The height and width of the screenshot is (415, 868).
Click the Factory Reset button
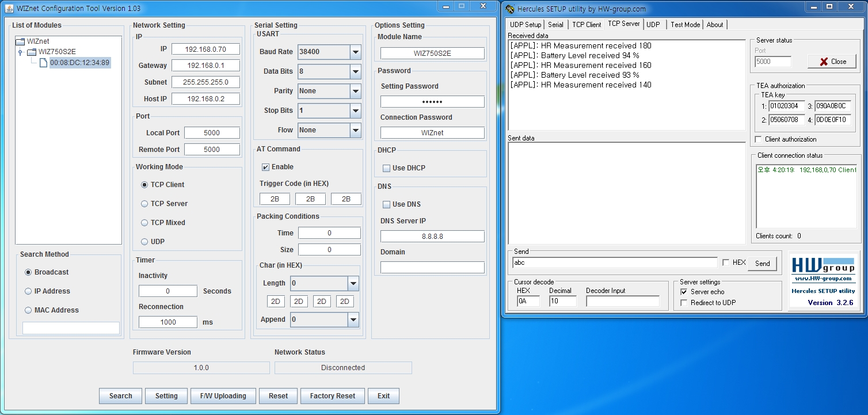pos(333,396)
